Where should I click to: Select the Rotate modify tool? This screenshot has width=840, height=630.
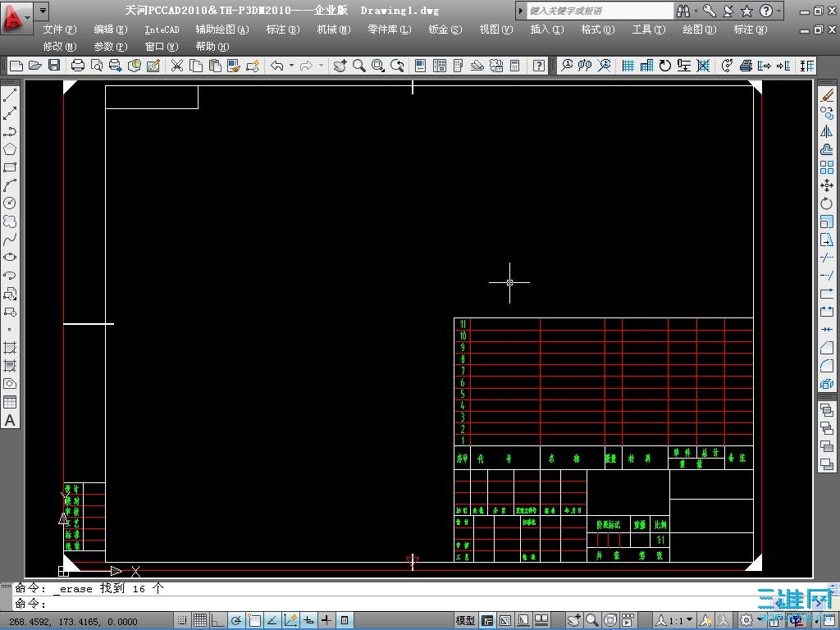tap(827, 203)
